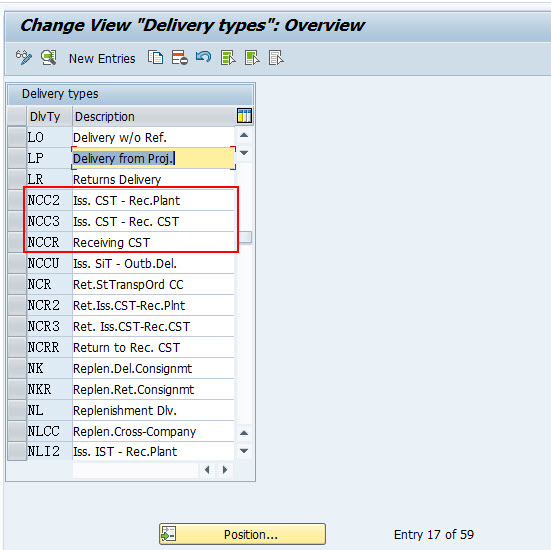
Task: Click the Select Block icon
Action: coord(252,58)
